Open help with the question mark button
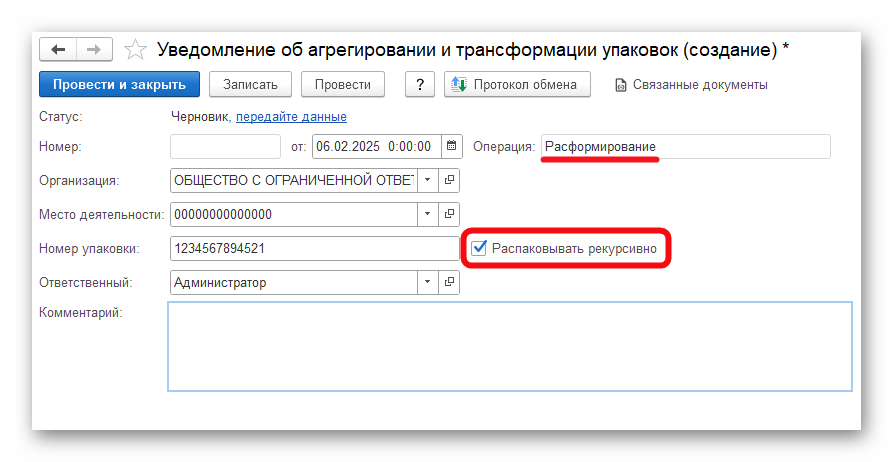The width and height of the screenshot is (893, 462). pos(420,84)
